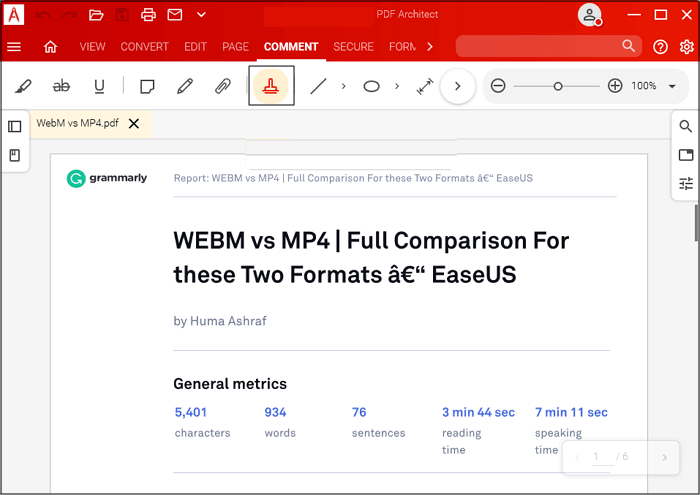The image size is (700, 495).
Task: Undo the last action
Action: (x=43, y=15)
